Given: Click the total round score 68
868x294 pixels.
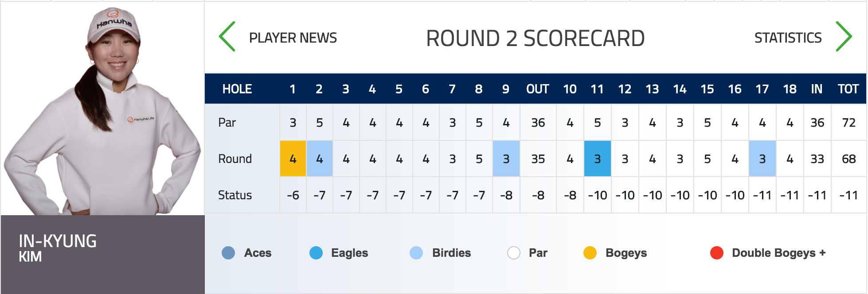Looking at the screenshot, I should (x=849, y=159).
